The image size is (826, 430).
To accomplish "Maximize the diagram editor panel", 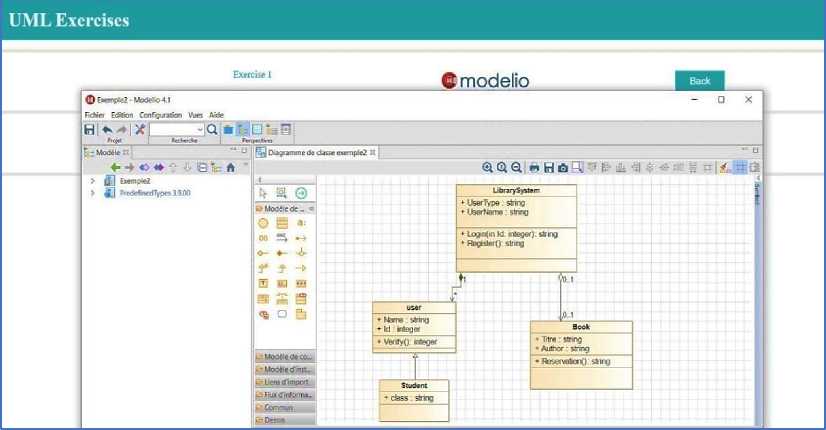I will click(x=755, y=150).
